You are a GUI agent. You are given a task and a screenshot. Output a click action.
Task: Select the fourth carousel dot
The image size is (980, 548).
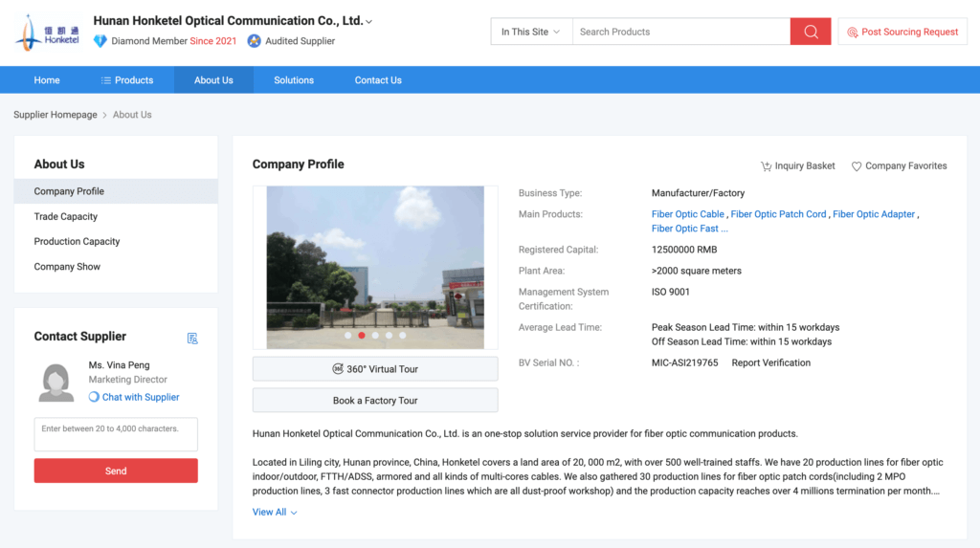[x=390, y=336]
